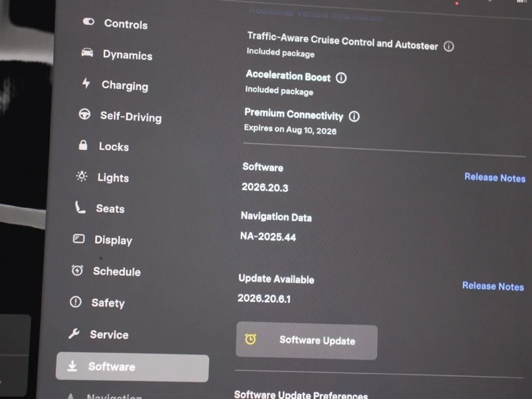Image resolution: width=532 pixels, height=399 pixels.
Task: Open the Safety menu
Action: coord(108,303)
